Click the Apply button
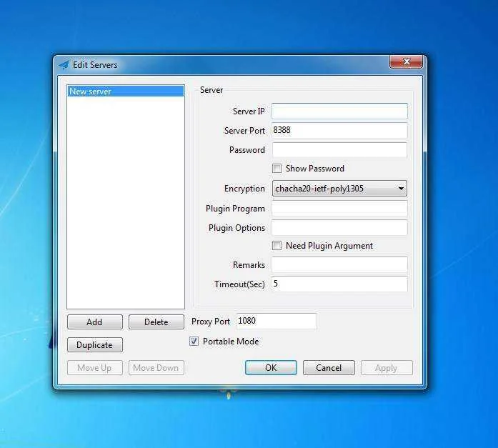This screenshot has height=448, width=498. tap(387, 368)
